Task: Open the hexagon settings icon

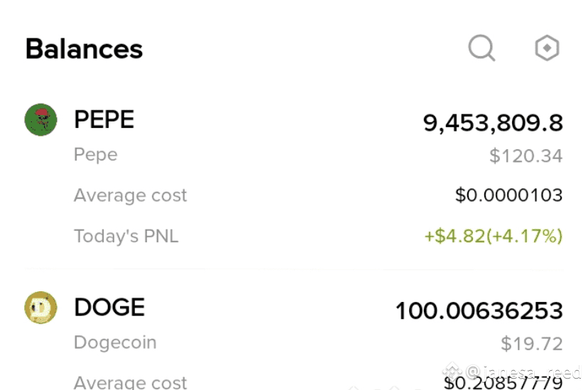Action: pos(547,48)
